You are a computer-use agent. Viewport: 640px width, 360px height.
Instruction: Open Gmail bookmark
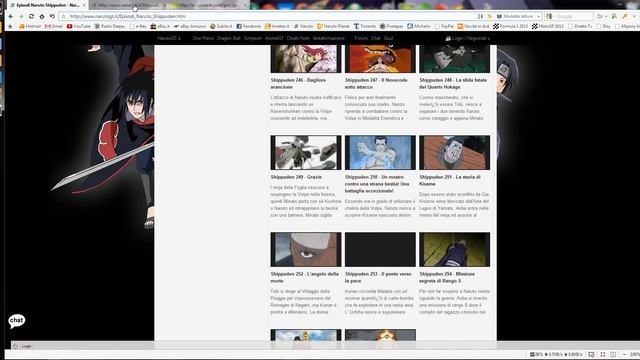pos(53,26)
